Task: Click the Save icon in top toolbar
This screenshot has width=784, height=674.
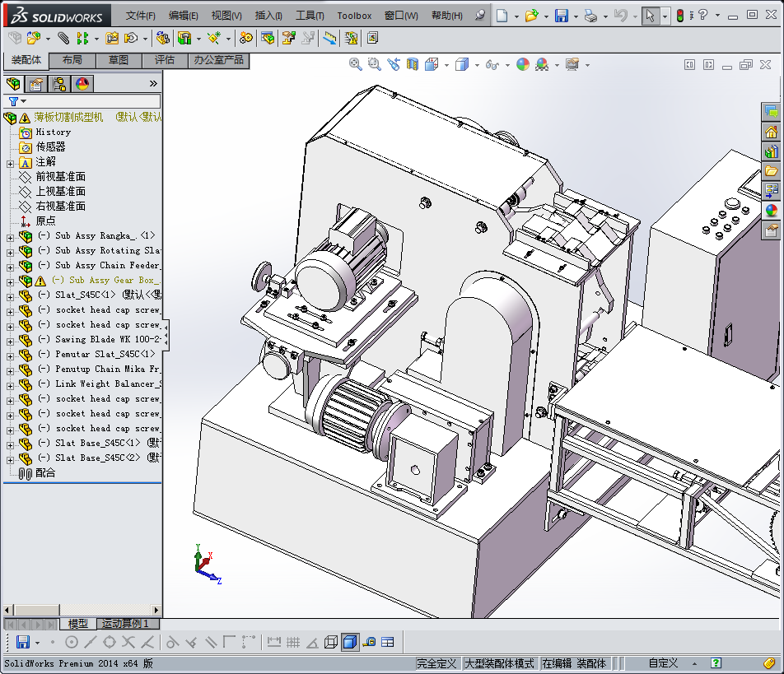Action: click(x=561, y=16)
